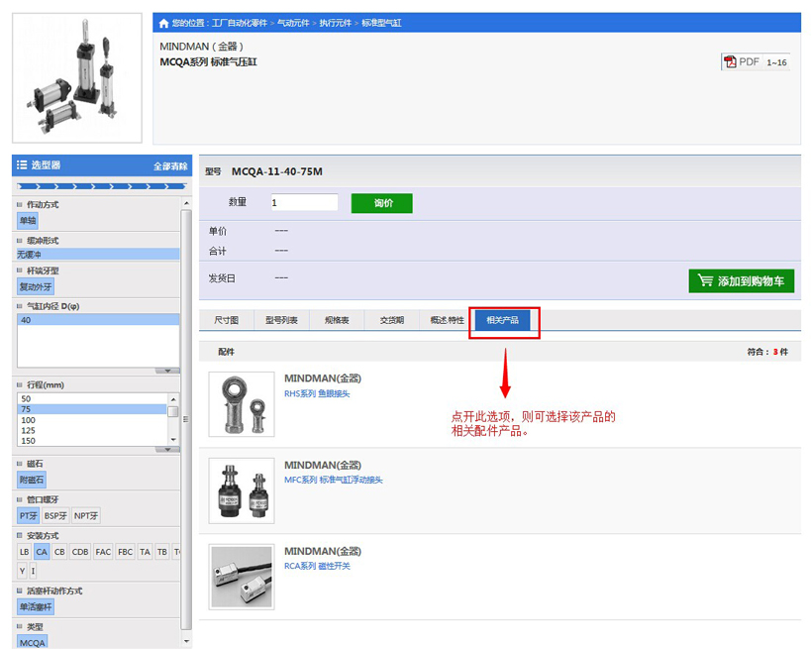Image resolution: width=812 pixels, height=649 pixels.
Task: Select FAC mounting type
Action: tap(103, 552)
